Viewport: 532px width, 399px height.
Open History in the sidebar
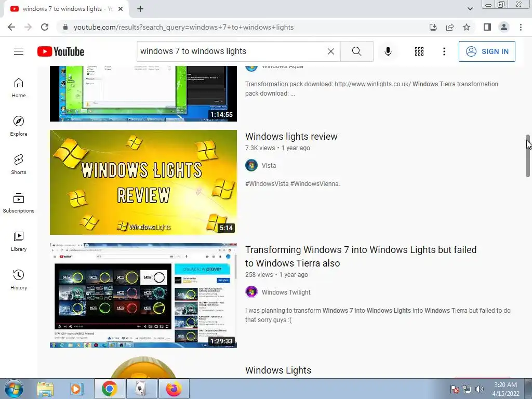(x=19, y=280)
